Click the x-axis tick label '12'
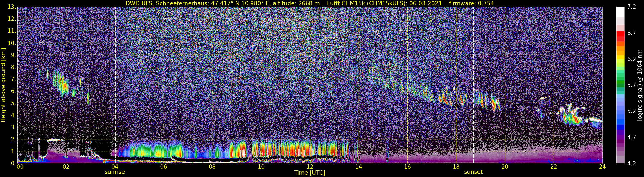Viewport: 644px width, 177px height. 310,167
